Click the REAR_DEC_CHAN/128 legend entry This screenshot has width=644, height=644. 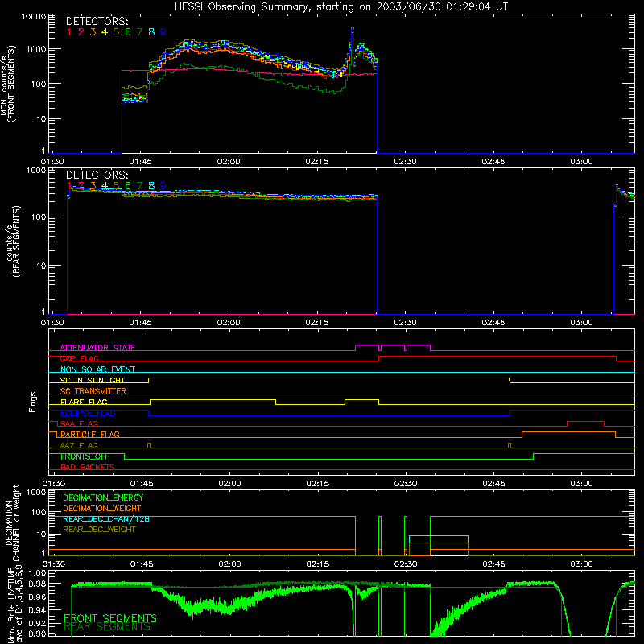(106, 518)
